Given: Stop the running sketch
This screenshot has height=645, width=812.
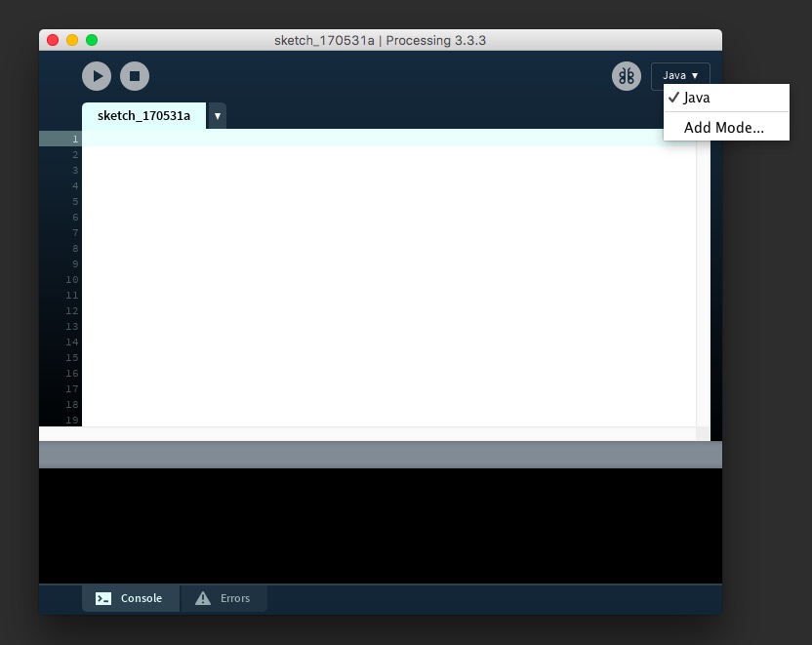Looking at the screenshot, I should tap(135, 76).
